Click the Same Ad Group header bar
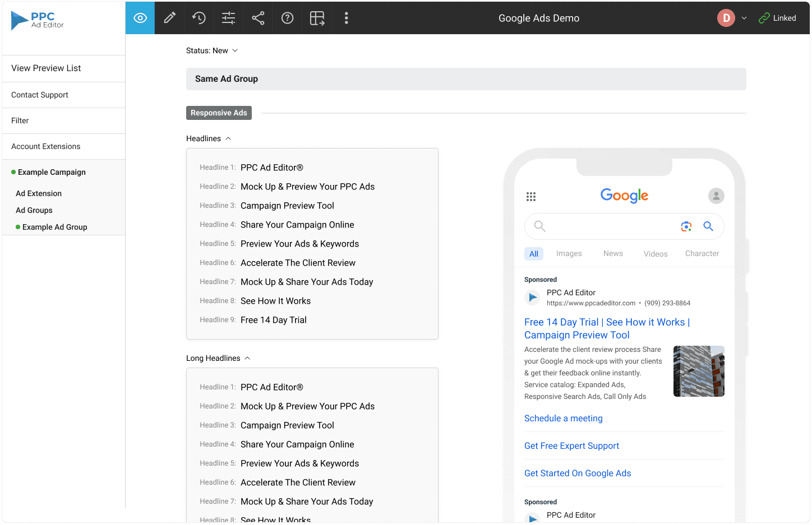 [x=466, y=79]
